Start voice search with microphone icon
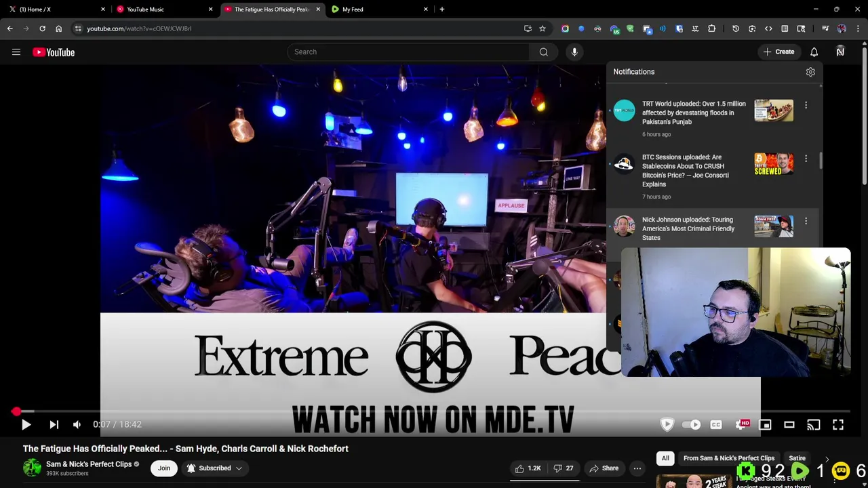This screenshot has height=488, width=868. [574, 52]
